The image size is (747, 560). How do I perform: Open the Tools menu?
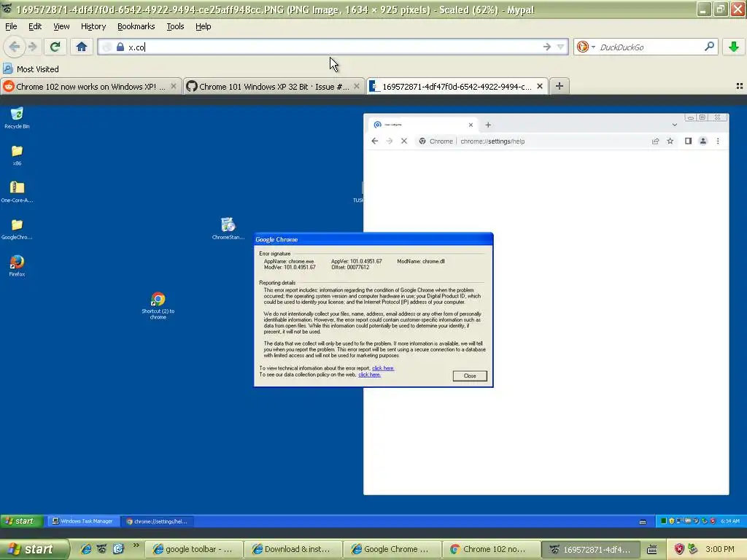pos(175,26)
